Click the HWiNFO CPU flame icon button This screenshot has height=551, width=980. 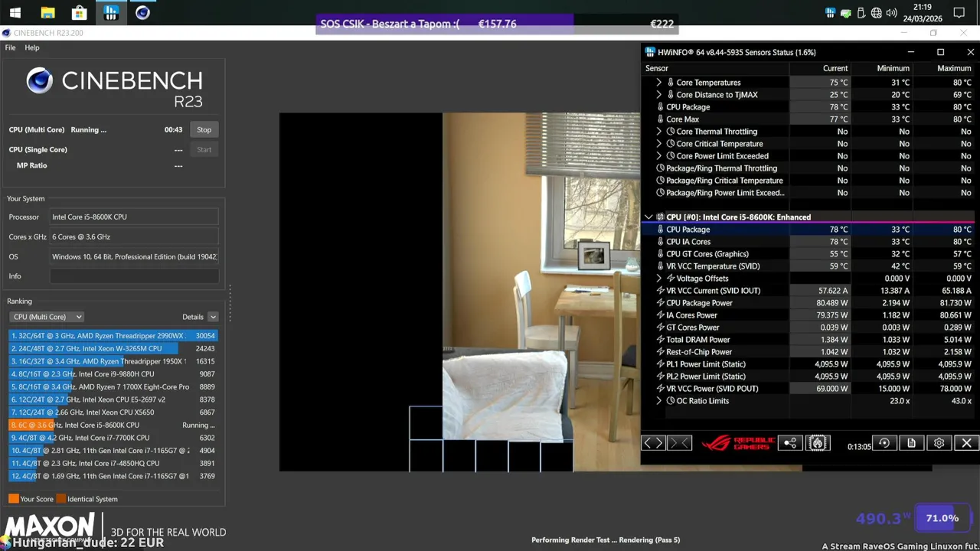pos(818,443)
